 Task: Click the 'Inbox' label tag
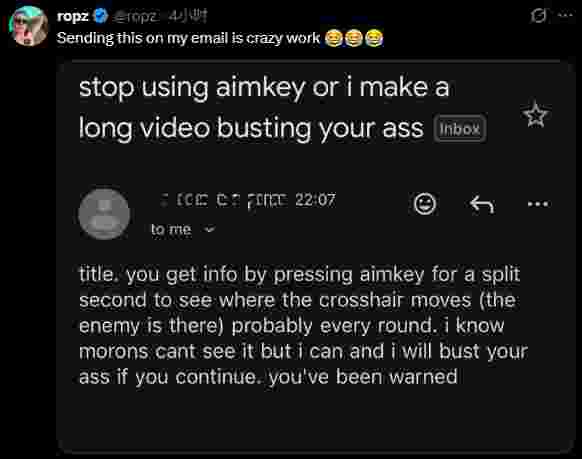460,129
